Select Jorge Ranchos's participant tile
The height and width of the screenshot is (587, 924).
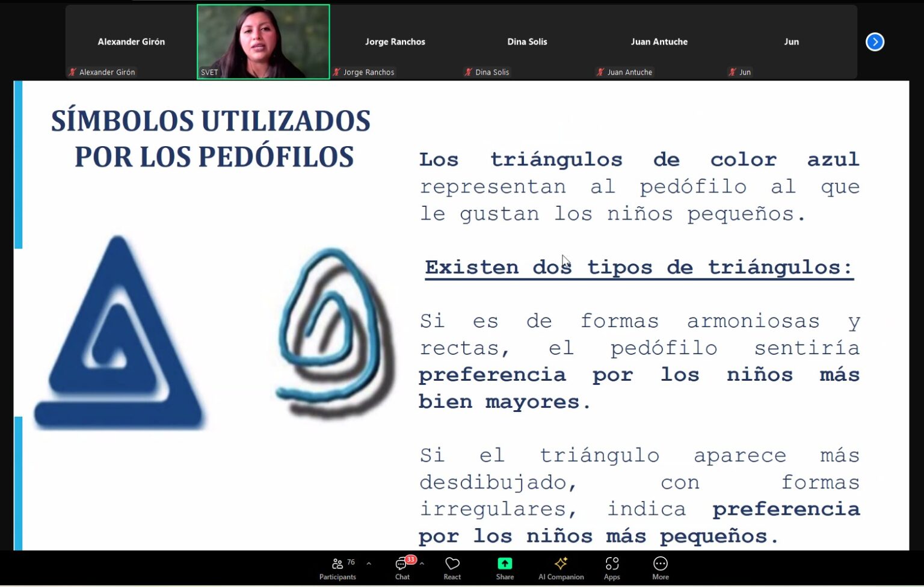click(x=395, y=41)
